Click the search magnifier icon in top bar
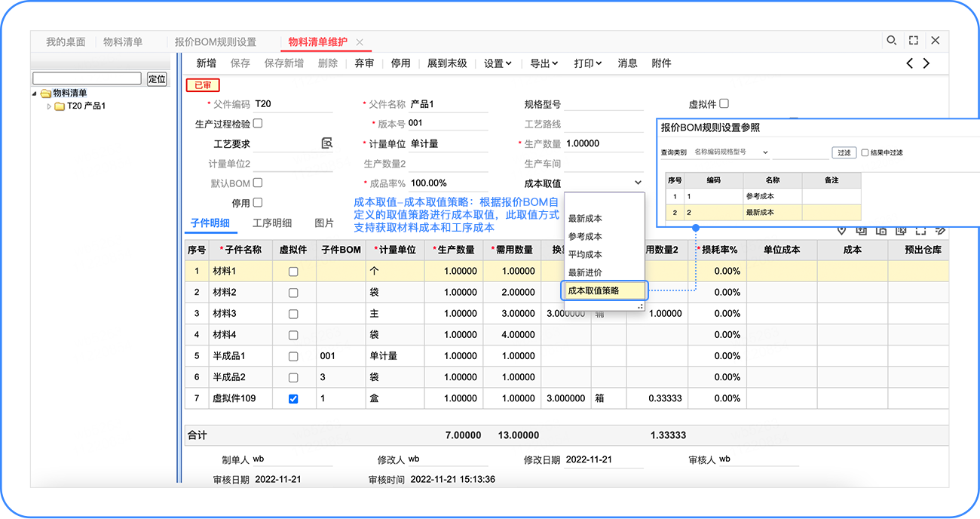Viewport: 980px width, 519px height. [x=891, y=41]
